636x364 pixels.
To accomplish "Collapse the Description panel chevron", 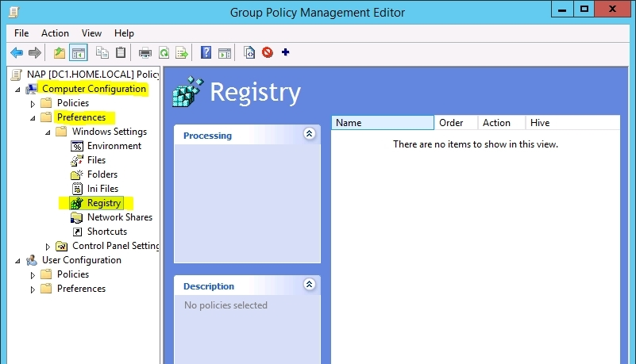I will pos(310,285).
